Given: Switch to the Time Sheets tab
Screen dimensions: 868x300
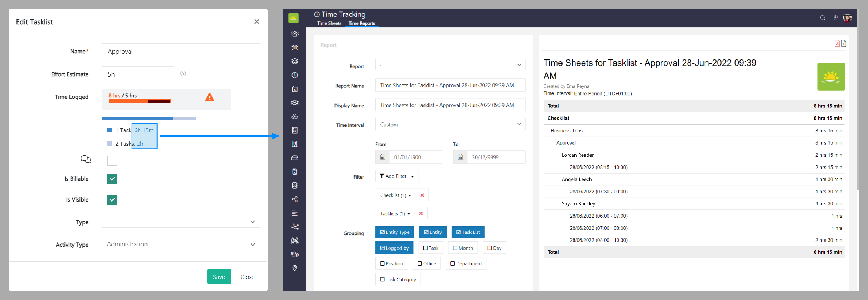Looking at the screenshot, I should coord(329,23).
